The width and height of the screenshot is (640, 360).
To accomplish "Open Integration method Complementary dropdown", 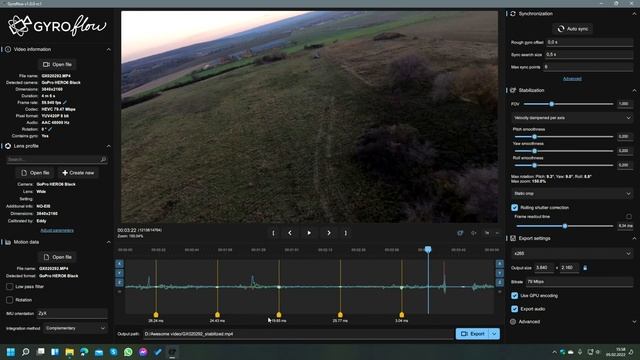I will 76,328.
